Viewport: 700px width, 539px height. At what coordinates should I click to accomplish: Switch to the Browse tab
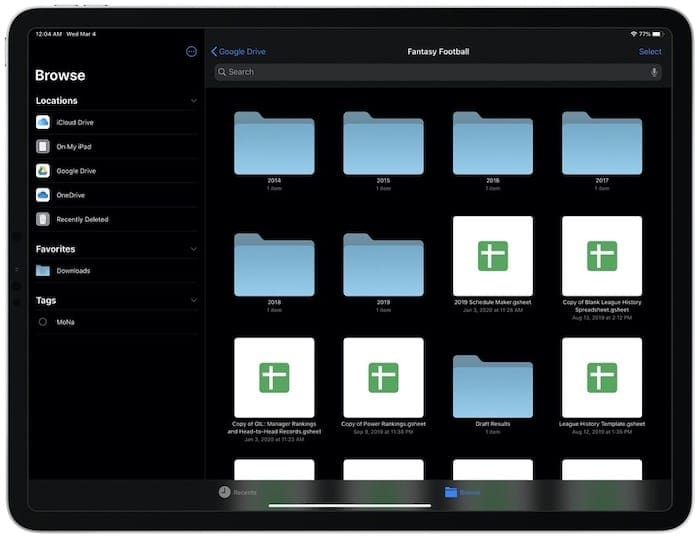tap(462, 492)
